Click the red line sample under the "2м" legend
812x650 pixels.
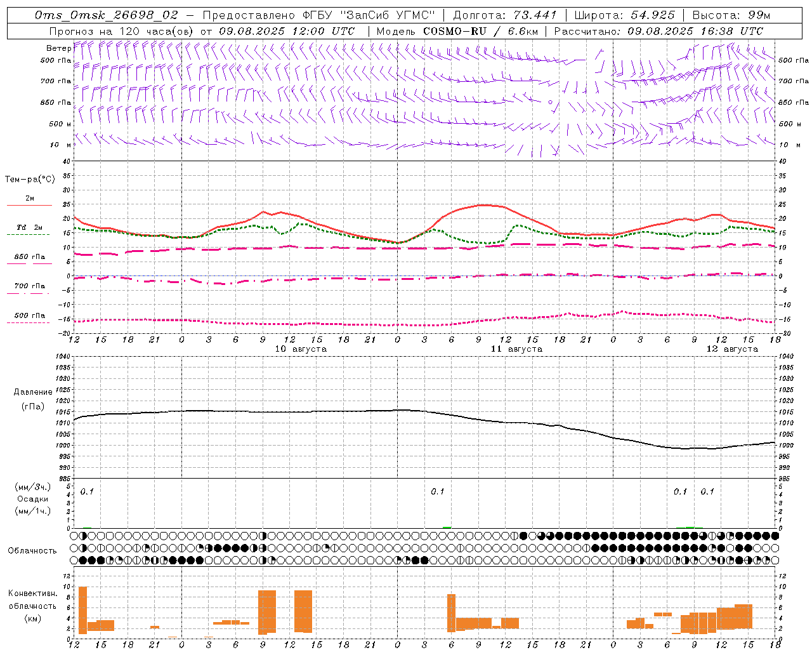(x=29, y=205)
